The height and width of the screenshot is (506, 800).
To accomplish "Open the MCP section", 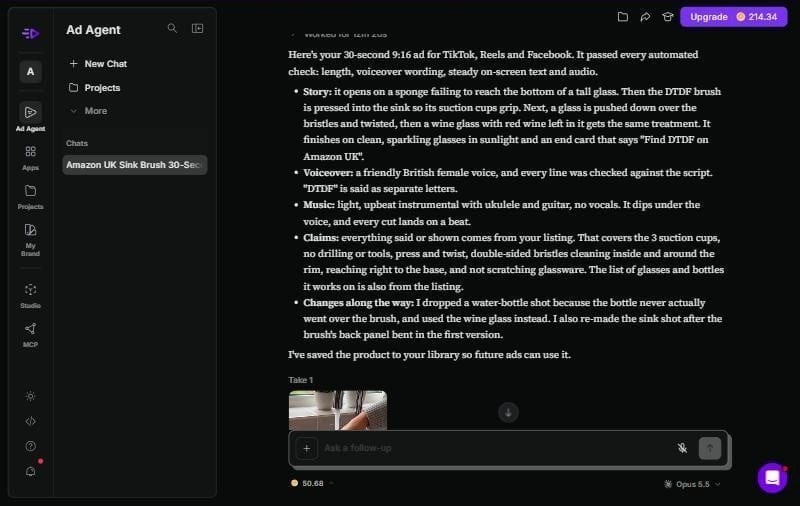I will click(x=31, y=335).
